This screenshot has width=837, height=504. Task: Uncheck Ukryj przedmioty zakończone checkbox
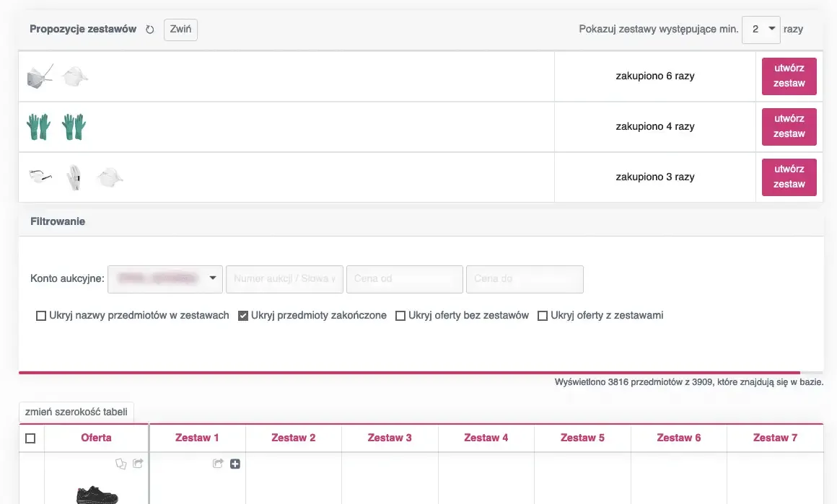pos(243,316)
